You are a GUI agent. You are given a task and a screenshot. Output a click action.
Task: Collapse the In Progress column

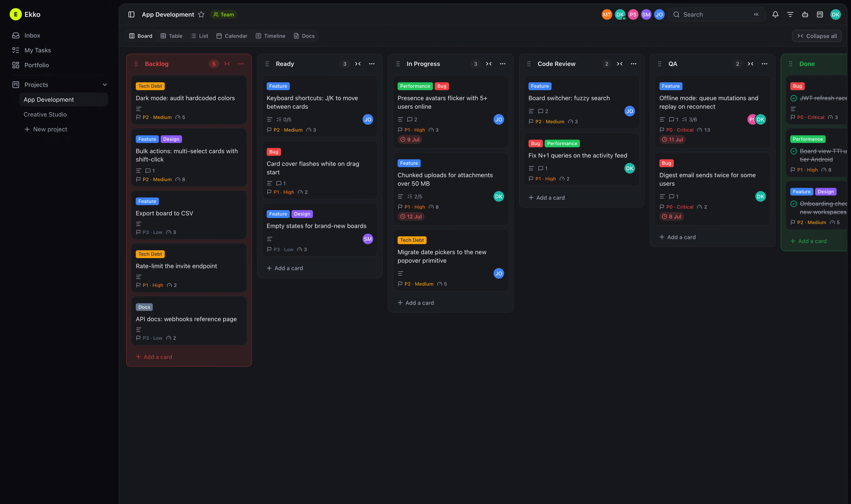pos(489,64)
